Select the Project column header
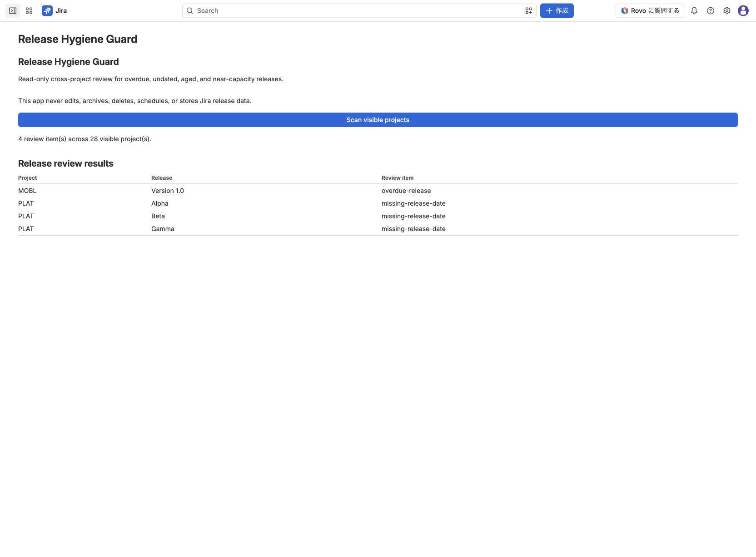 coord(27,178)
